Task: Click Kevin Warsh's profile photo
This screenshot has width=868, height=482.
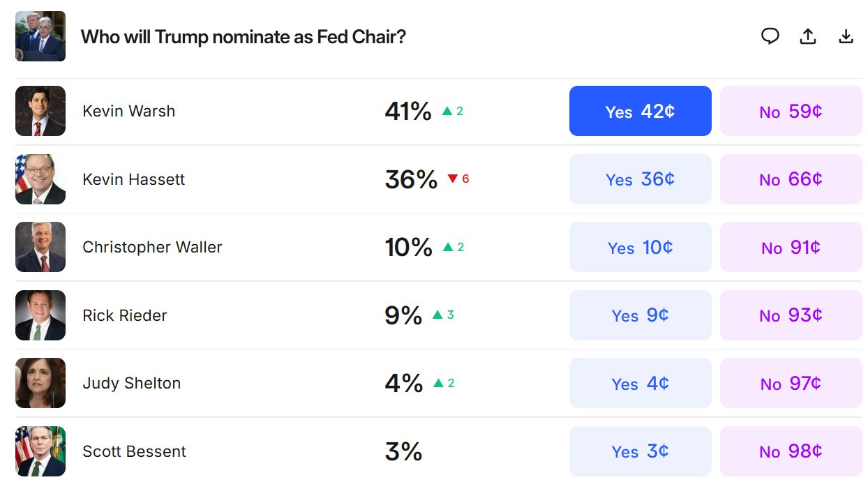Action: point(40,110)
